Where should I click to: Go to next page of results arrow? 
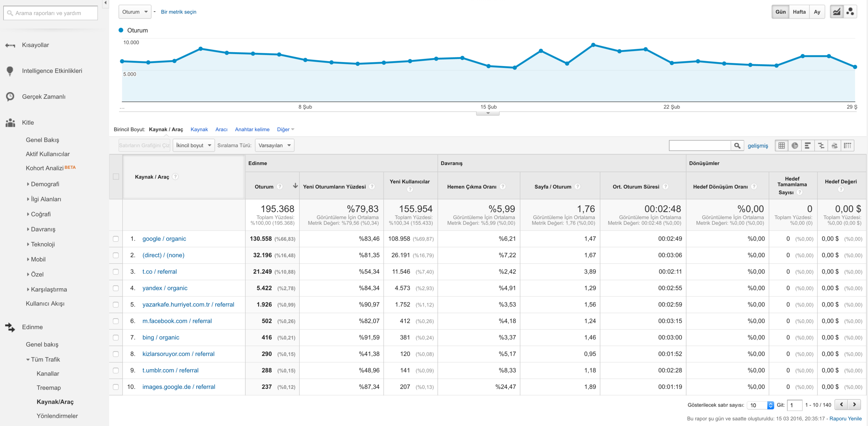(x=854, y=404)
